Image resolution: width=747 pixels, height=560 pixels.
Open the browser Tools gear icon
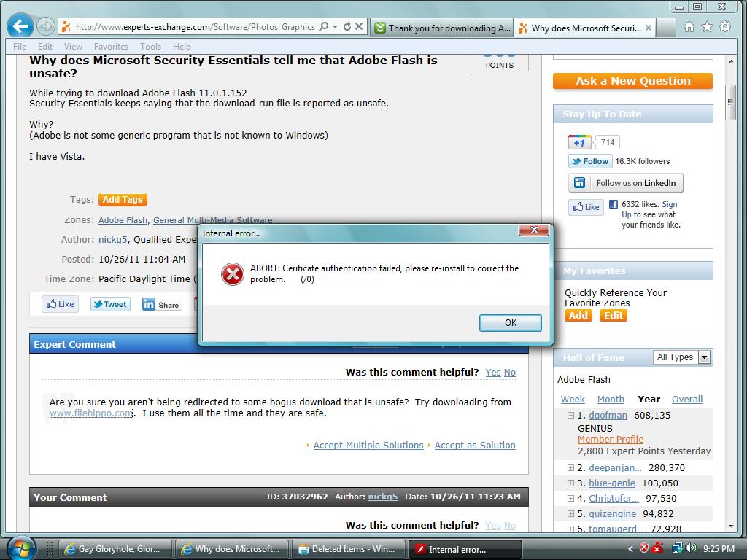(x=725, y=27)
